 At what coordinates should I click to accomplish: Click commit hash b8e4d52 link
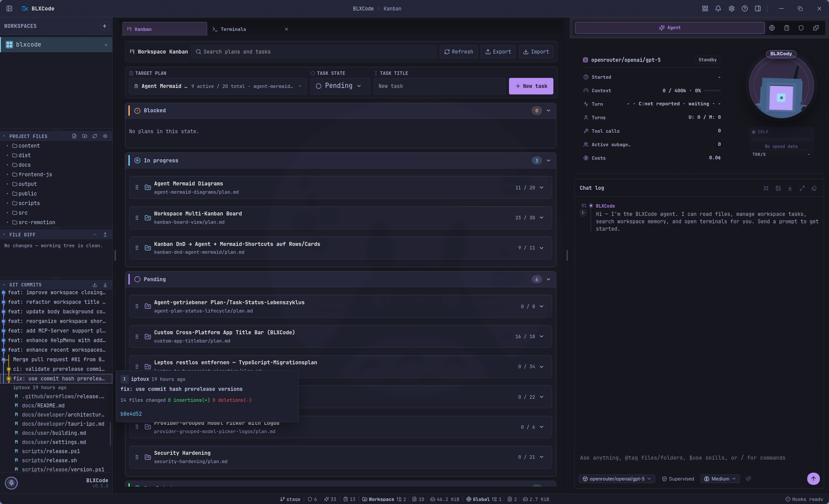131,414
